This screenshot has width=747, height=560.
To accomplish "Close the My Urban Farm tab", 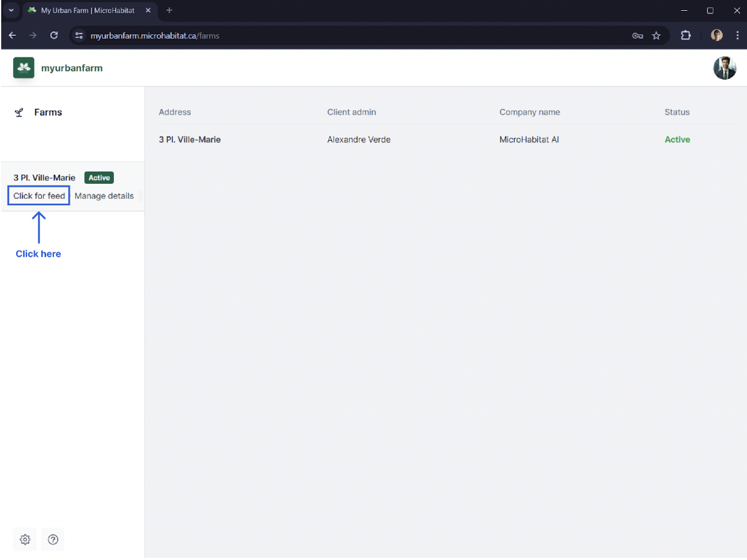I will pyautogui.click(x=148, y=10).
